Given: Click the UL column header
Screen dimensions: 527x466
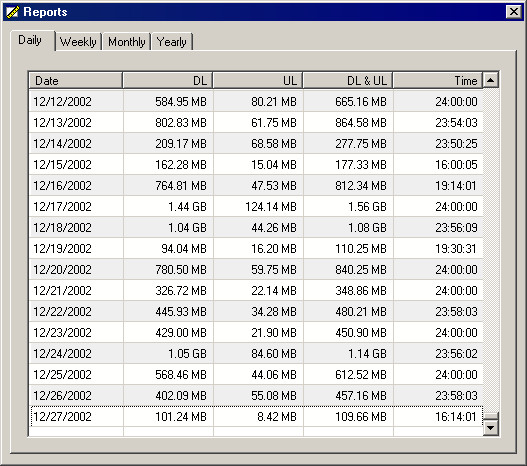Looking at the screenshot, I should coord(258,81).
